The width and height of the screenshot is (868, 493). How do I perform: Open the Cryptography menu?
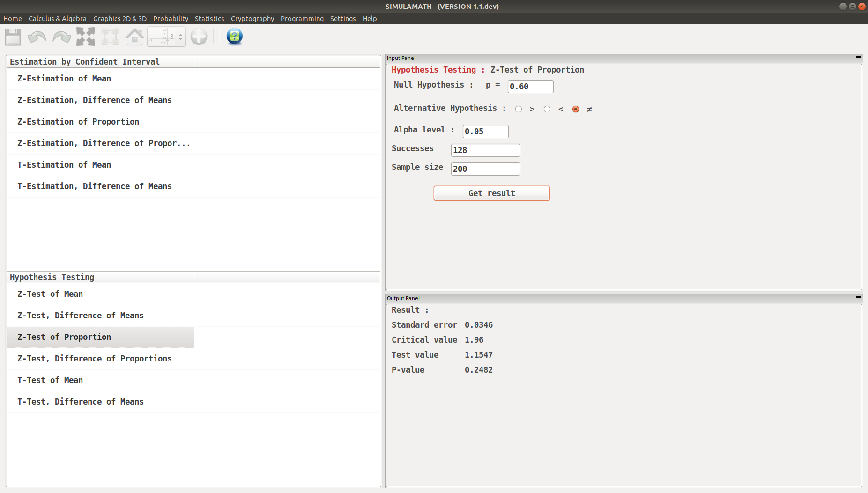(x=252, y=19)
